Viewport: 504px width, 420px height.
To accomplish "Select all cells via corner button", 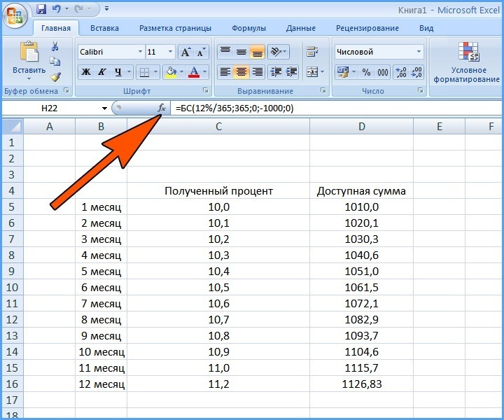I will point(13,127).
